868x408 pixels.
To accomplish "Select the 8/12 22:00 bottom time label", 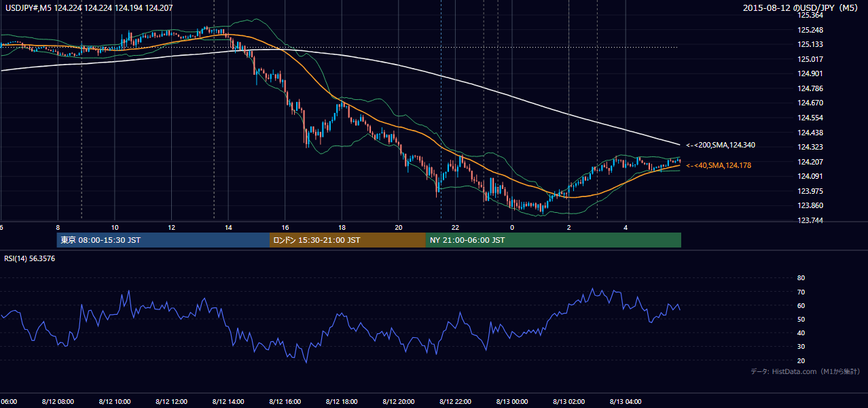I will pos(456,401).
